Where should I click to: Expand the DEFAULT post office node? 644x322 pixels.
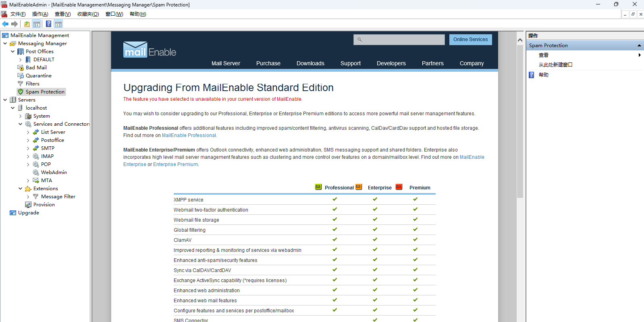(20, 60)
